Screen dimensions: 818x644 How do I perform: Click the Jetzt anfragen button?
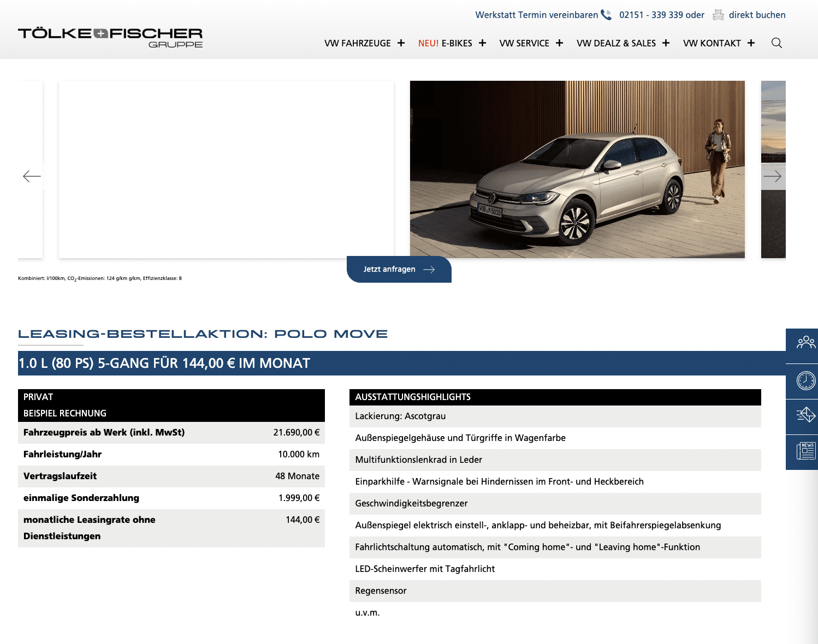tap(399, 269)
